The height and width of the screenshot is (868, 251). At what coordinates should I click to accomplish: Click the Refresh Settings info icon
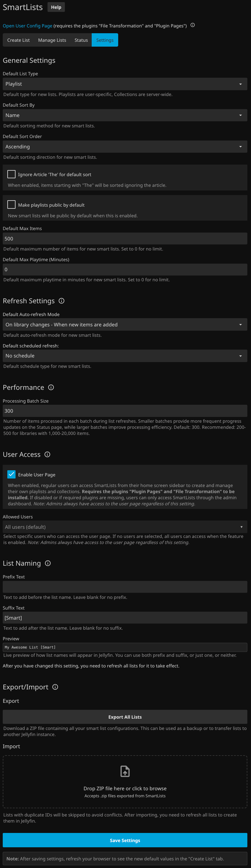click(61, 301)
